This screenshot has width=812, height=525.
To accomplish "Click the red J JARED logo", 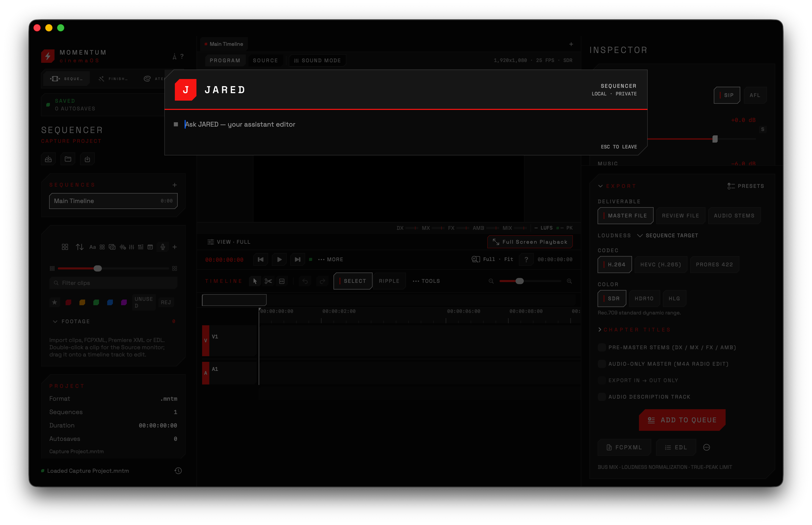I will [186, 90].
